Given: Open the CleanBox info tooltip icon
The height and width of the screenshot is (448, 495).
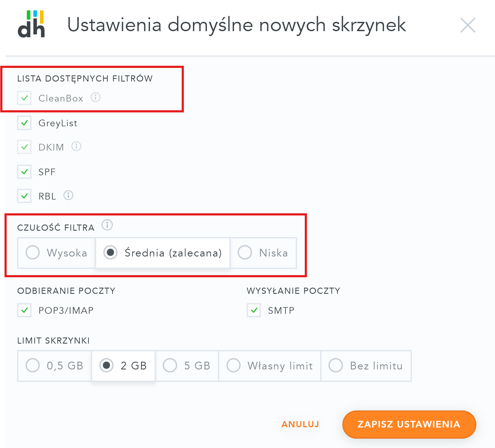Looking at the screenshot, I should pyautogui.click(x=95, y=98).
